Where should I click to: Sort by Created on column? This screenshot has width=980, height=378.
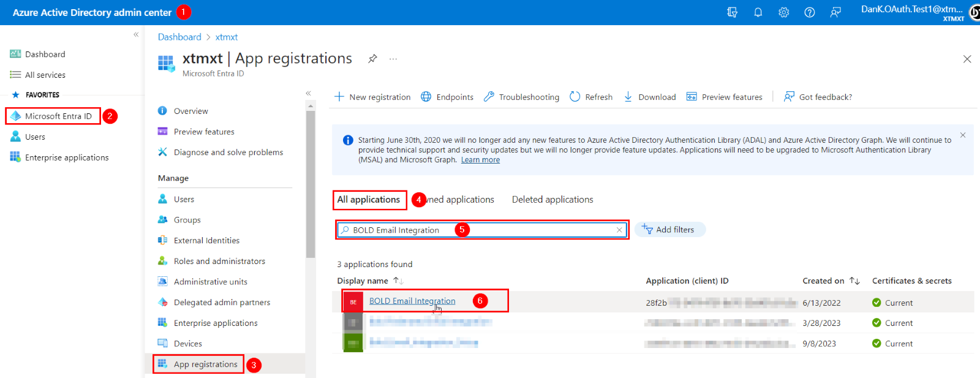pyautogui.click(x=831, y=281)
